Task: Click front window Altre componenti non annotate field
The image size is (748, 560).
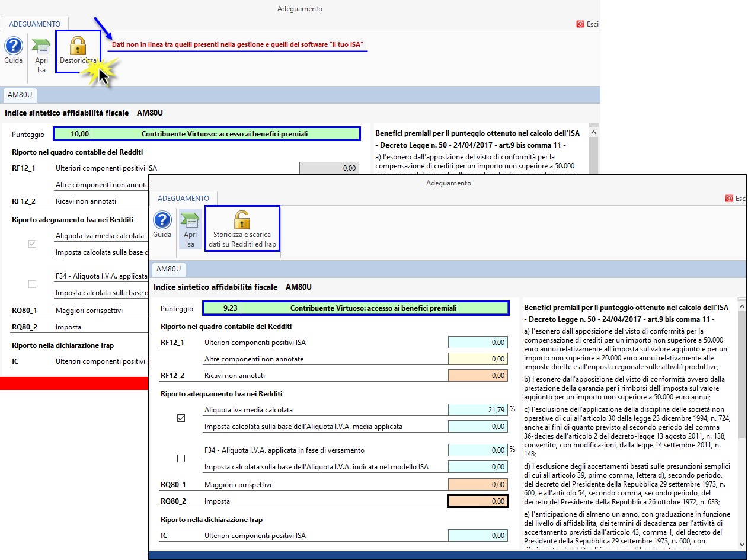Action: coord(478,359)
